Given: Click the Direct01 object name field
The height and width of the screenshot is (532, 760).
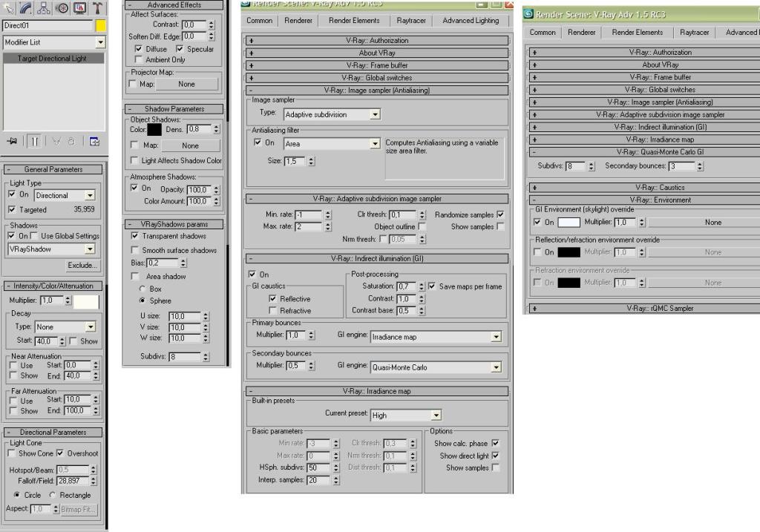Looking at the screenshot, I should (47, 26).
